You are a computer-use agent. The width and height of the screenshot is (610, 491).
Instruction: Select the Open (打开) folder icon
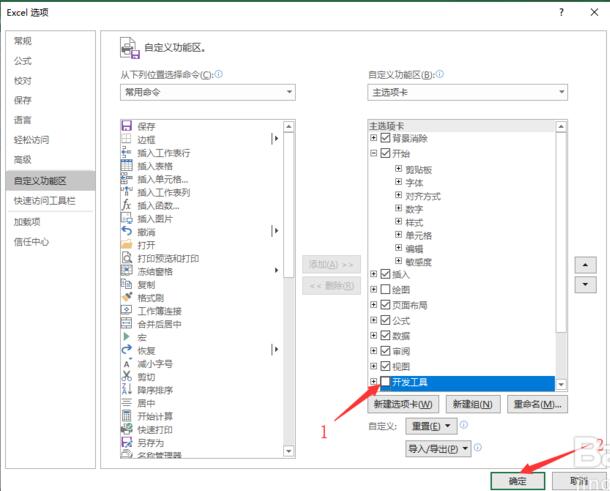[x=126, y=245]
